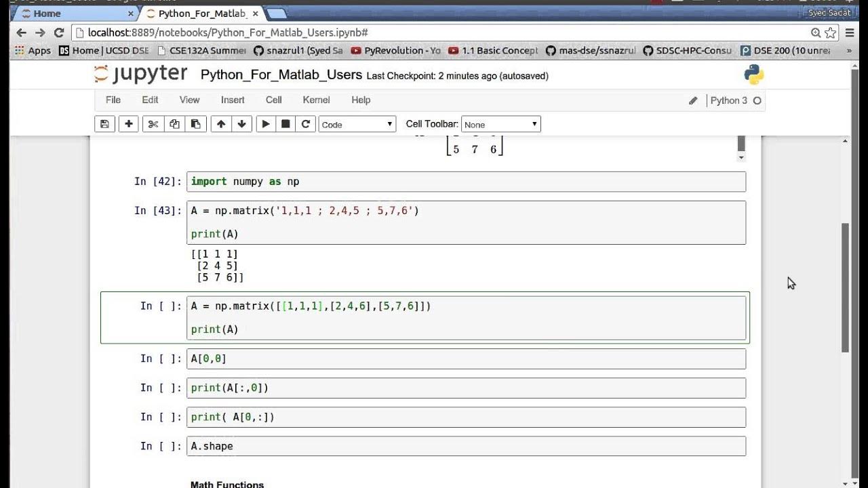
Task: Interrupt the kernel with stop icon
Action: click(285, 124)
